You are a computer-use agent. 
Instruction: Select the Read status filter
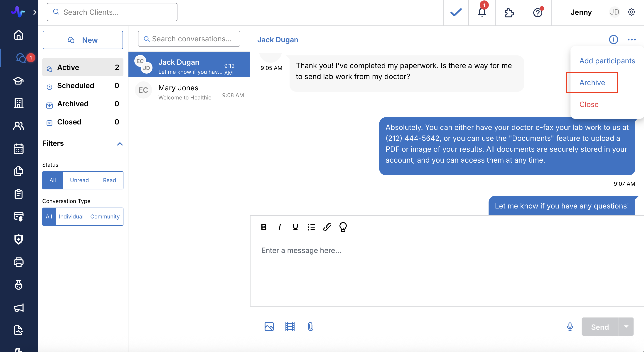point(109,180)
